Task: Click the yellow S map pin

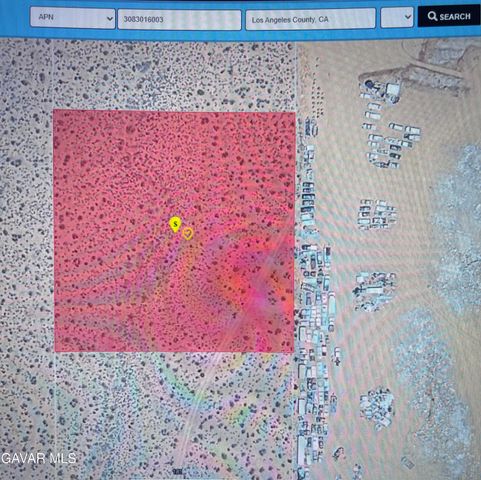Action: point(175,224)
